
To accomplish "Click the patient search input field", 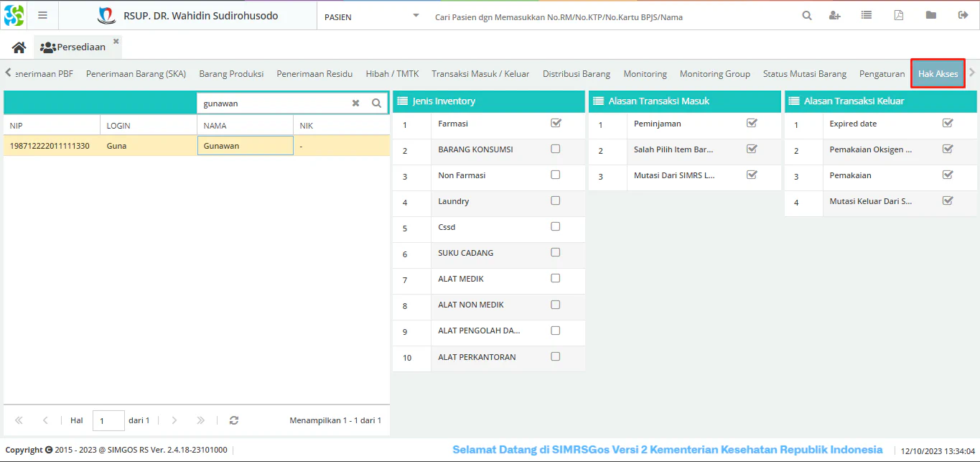I will tap(610, 17).
